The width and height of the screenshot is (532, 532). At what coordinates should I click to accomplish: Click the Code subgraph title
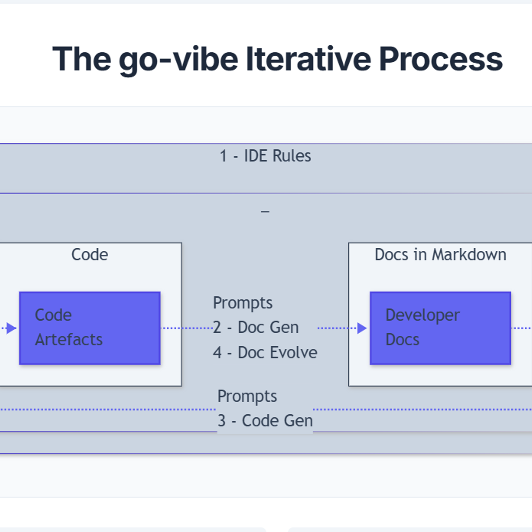90,254
